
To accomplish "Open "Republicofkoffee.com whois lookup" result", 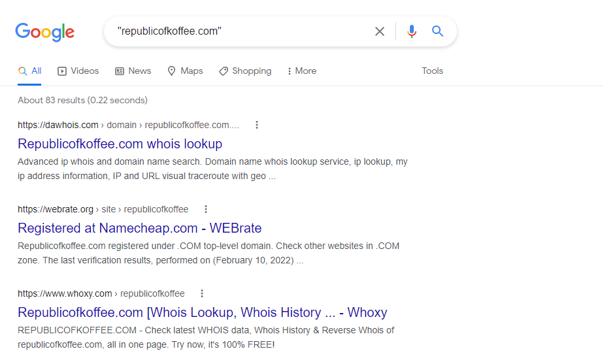I will [x=120, y=144].
